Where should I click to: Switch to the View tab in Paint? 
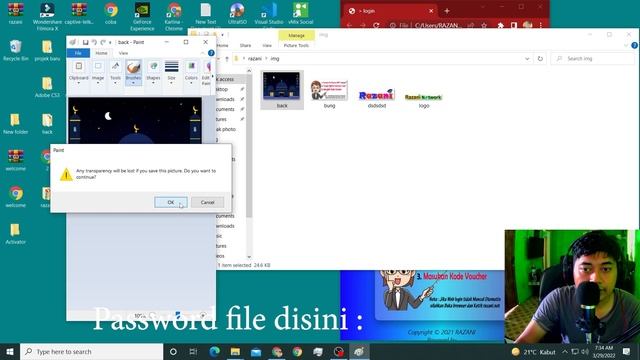123,53
